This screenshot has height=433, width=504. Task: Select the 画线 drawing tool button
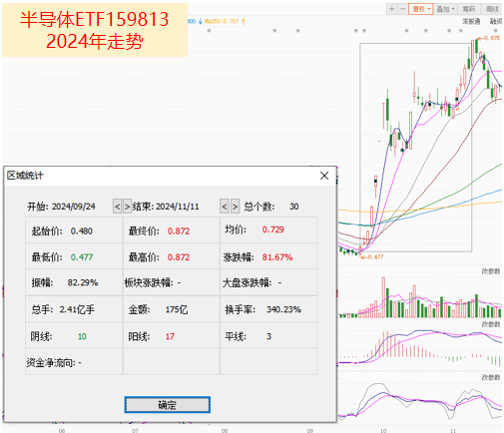(x=493, y=9)
